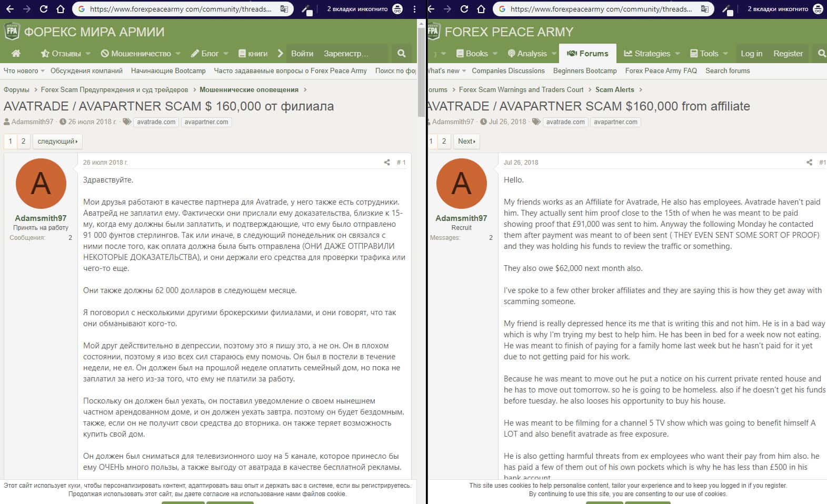Click the Log in link
Image resolution: width=827 pixels, height=504 pixels.
[751, 54]
